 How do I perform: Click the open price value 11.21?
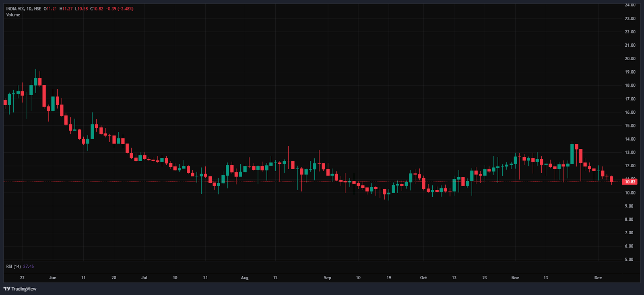coord(51,9)
